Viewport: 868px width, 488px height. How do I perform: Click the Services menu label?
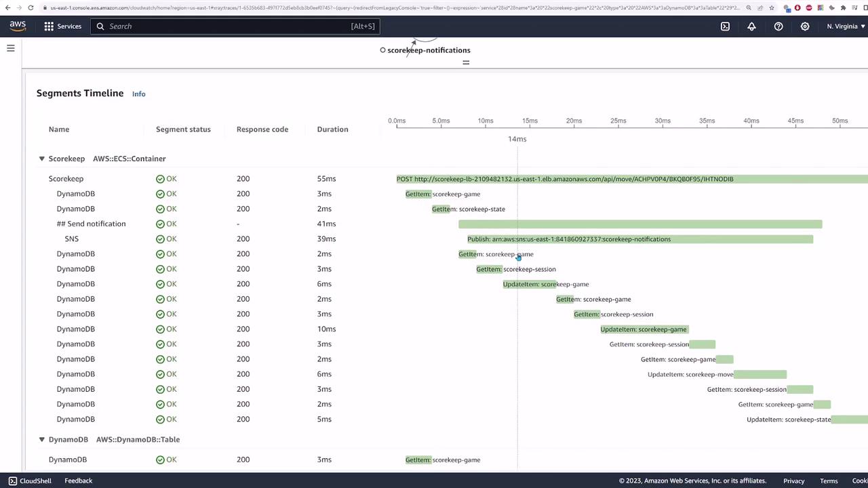tap(69, 26)
